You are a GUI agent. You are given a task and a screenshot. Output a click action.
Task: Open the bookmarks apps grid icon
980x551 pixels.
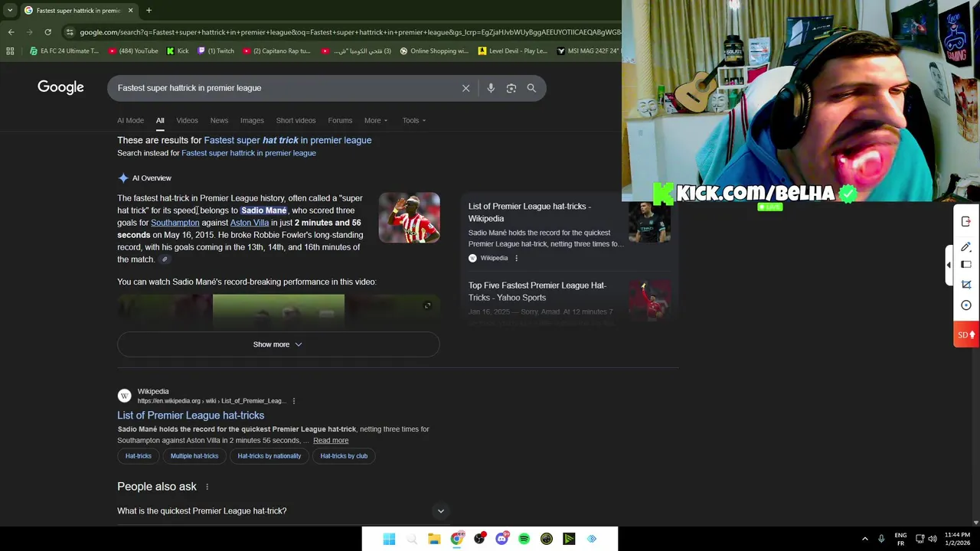pyautogui.click(x=10, y=51)
